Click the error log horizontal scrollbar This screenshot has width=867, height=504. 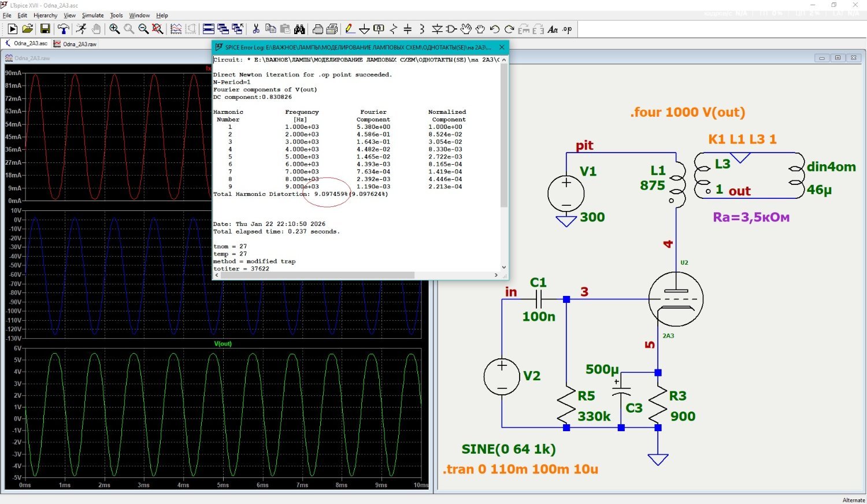click(x=318, y=275)
